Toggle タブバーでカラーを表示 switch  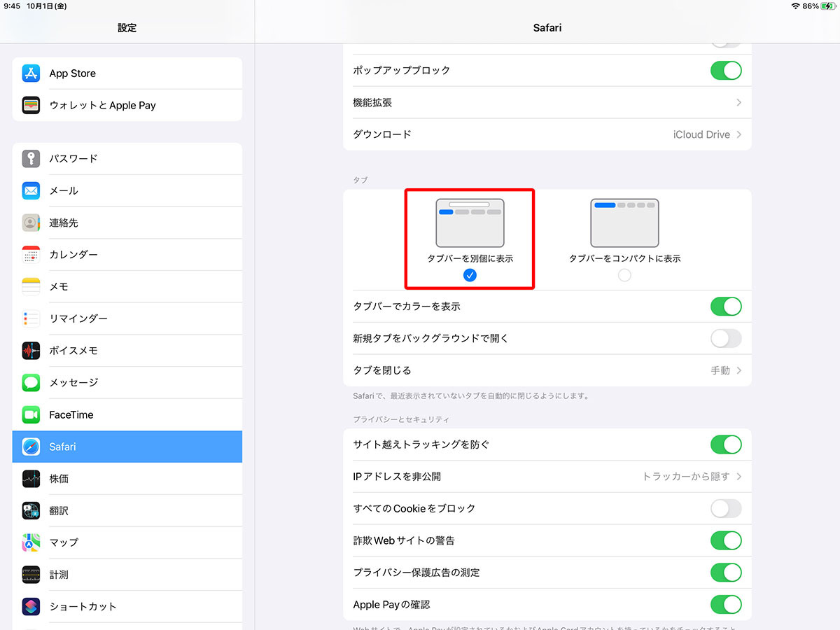[726, 307]
